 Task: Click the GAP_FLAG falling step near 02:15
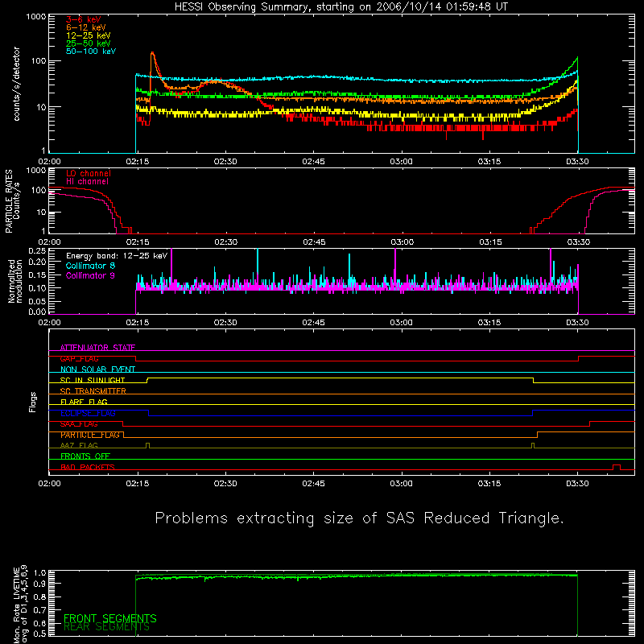tap(135, 358)
